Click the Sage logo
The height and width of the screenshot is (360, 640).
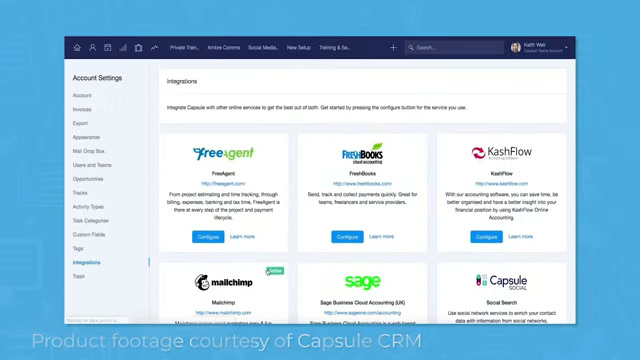coord(362,281)
